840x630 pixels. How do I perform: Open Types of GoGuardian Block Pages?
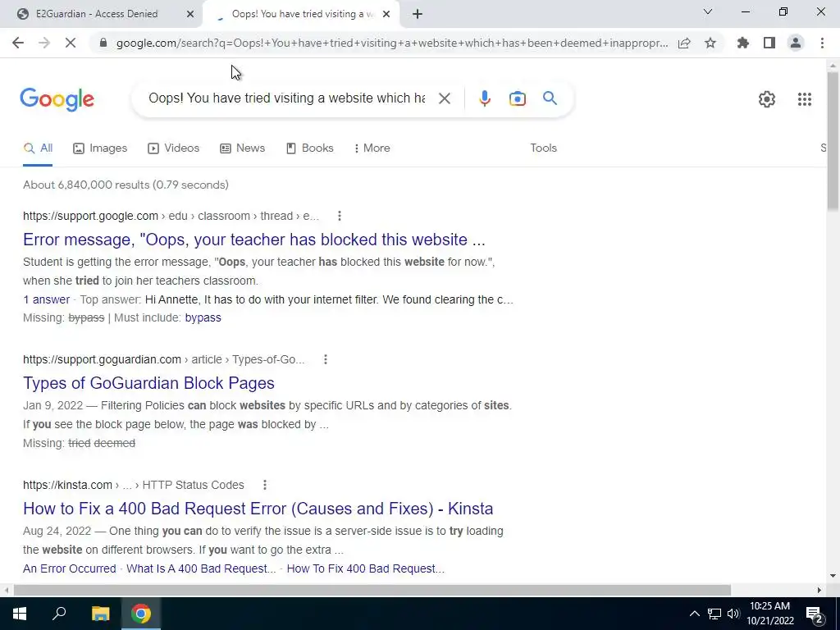pyautogui.click(x=148, y=383)
